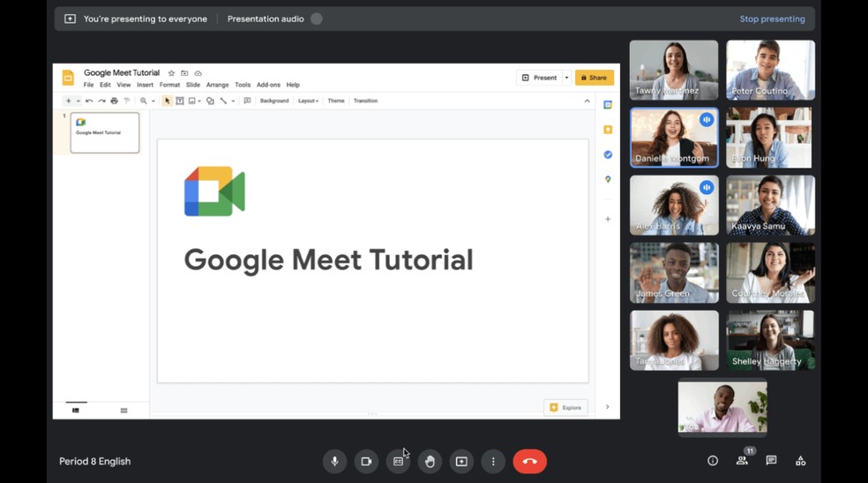Hide side panel chevron arrow
Image resolution: width=868 pixels, height=483 pixels.
coord(607,407)
